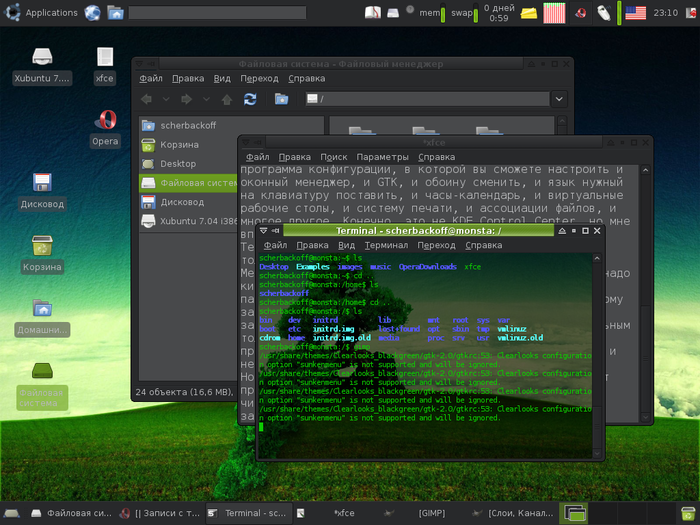Open the dictionary book icon in top panel

[x=373, y=12]
